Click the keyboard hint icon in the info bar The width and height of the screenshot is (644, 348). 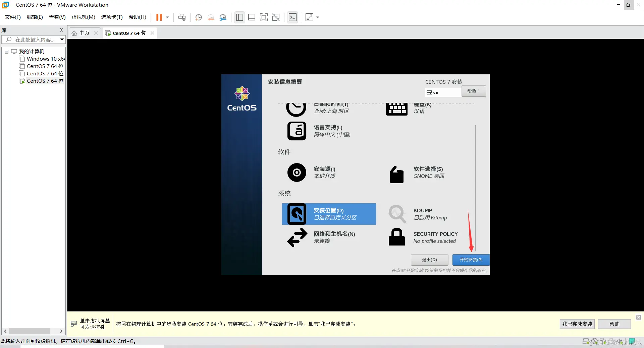(x=74, y=324)
